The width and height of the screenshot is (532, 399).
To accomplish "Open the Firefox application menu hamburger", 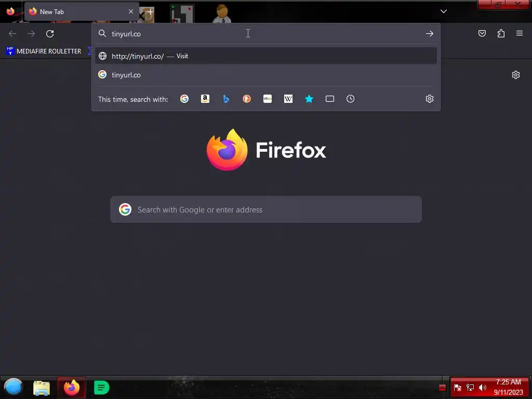I will [520, 33].
